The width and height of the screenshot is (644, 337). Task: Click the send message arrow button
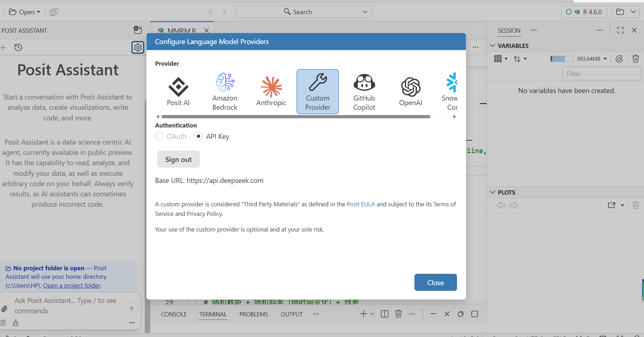[131, 309]
